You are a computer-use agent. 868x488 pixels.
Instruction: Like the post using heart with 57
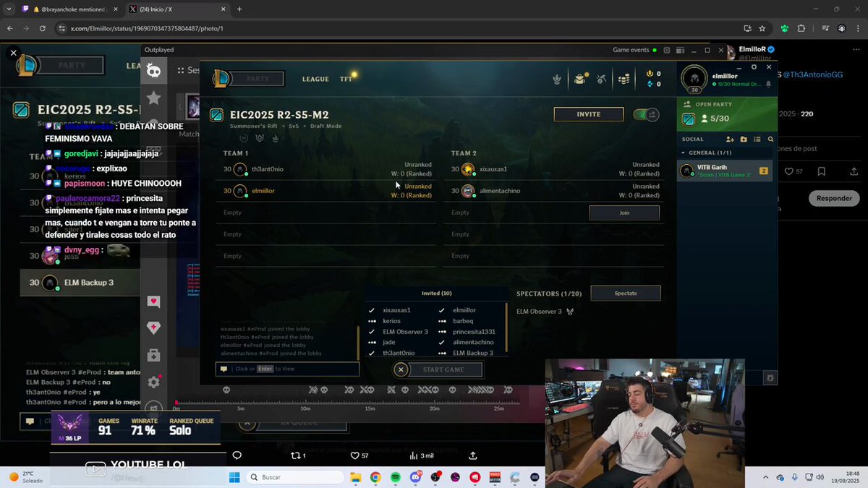click(x=359, y=455)
